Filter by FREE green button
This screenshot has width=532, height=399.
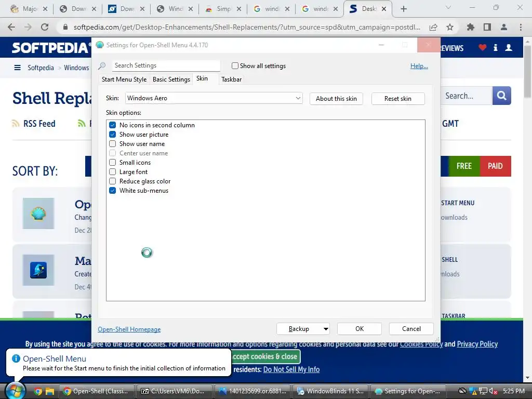tap(464, 166)
